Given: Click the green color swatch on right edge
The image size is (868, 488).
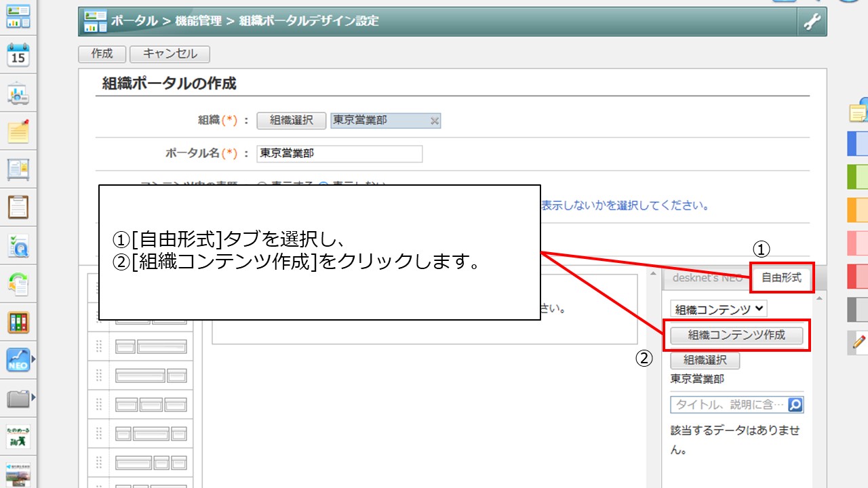Looking at the screenshot, I should click(859, 177).
